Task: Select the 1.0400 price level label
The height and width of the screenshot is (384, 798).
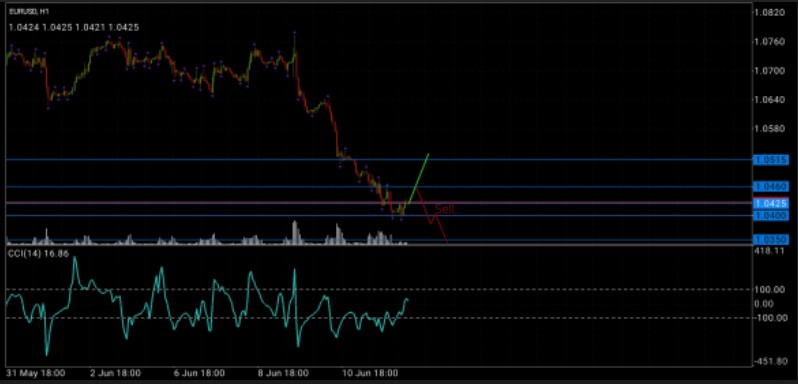Action: click(x=771, y=216)
